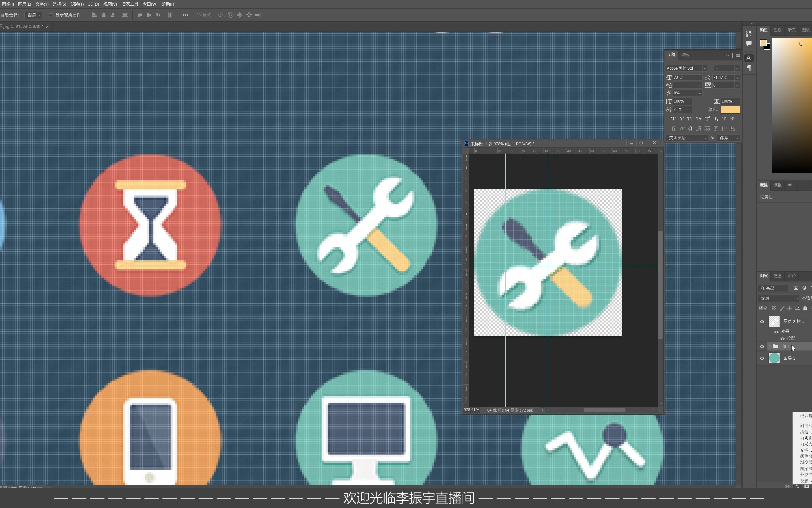
Task: Align vertical centers in options bar
Action: tap(149, 15)
